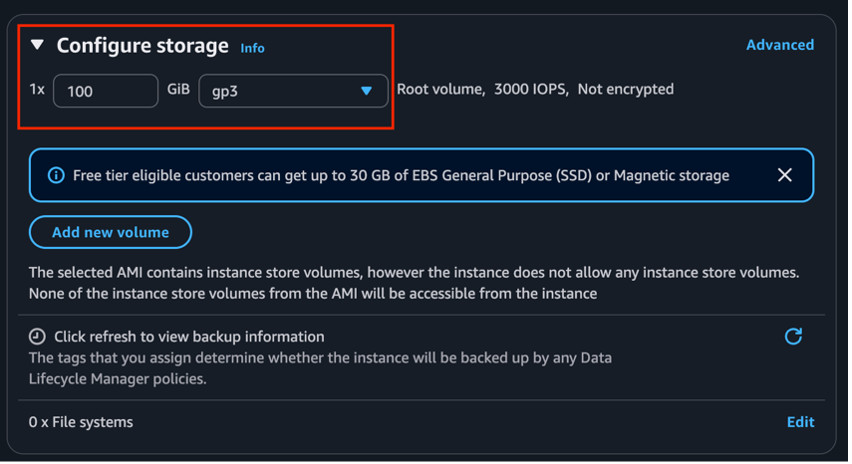Click the 0 x File systems label

81,422
